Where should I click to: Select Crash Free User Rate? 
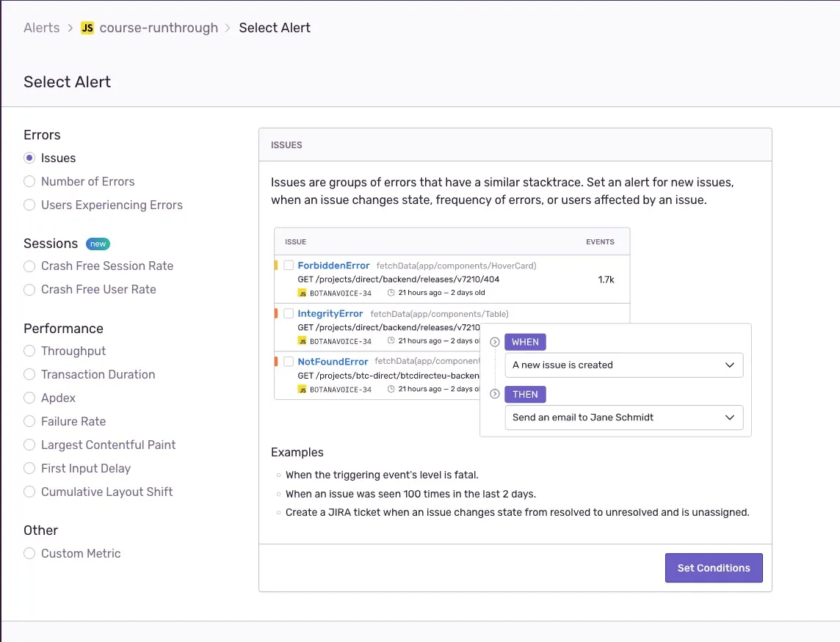[x=29, y=290]
